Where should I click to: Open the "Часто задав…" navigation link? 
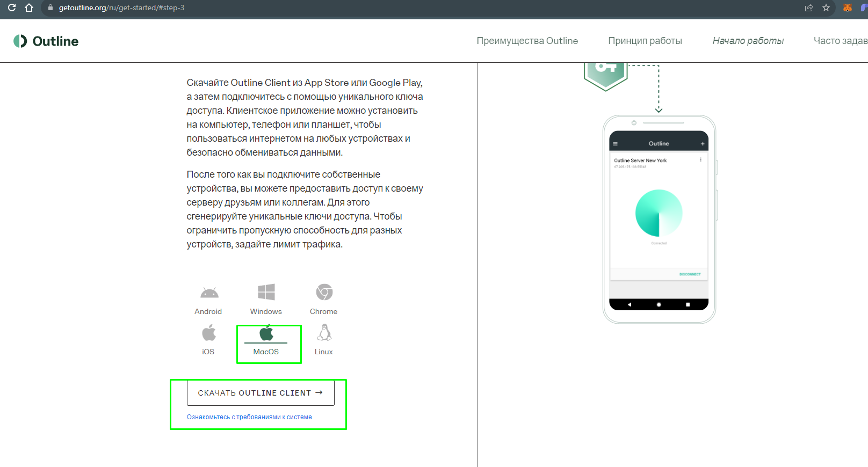pos(840,41)
